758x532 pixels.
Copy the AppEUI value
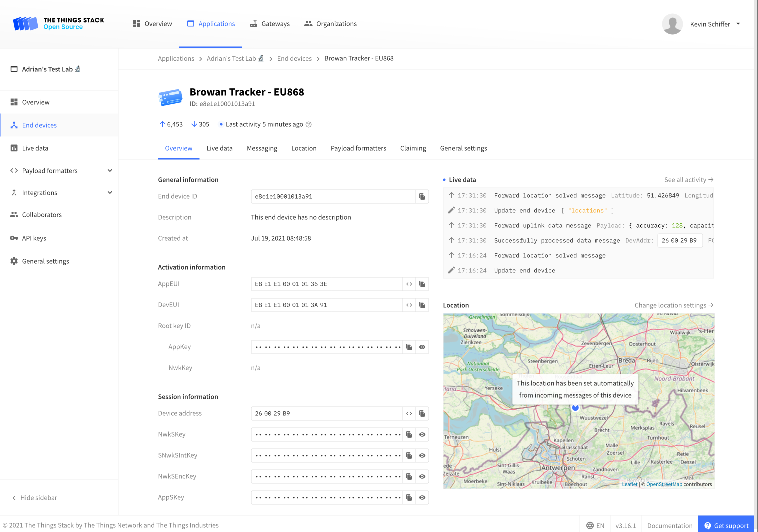tap(422, 284)
